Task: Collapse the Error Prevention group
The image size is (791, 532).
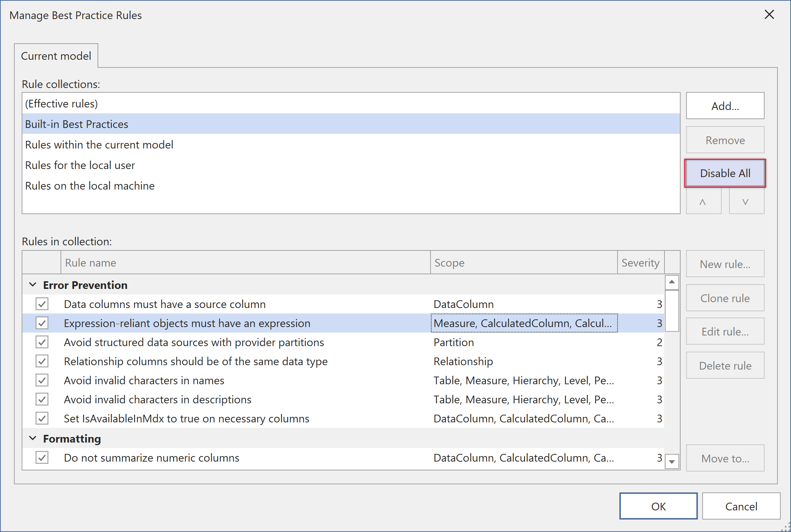Action: point(33,285)
